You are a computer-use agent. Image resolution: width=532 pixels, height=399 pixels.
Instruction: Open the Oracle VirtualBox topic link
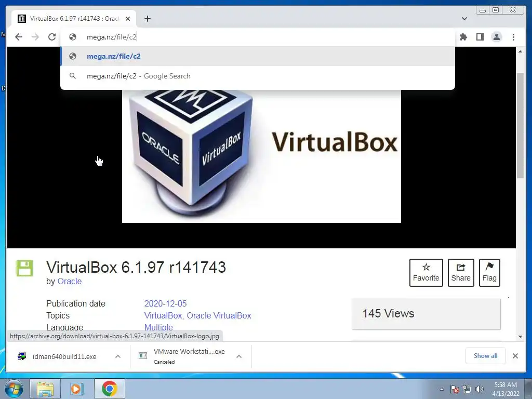pos(219,315)
